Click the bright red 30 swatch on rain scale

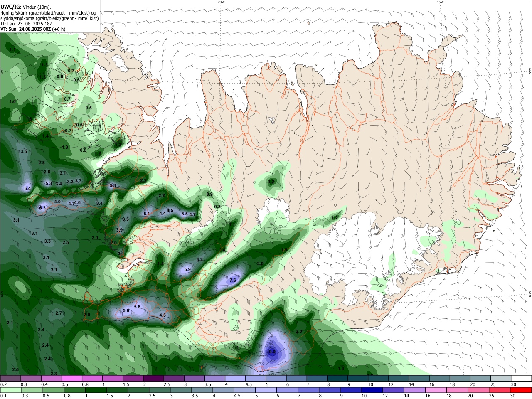[x=521, y=390]
